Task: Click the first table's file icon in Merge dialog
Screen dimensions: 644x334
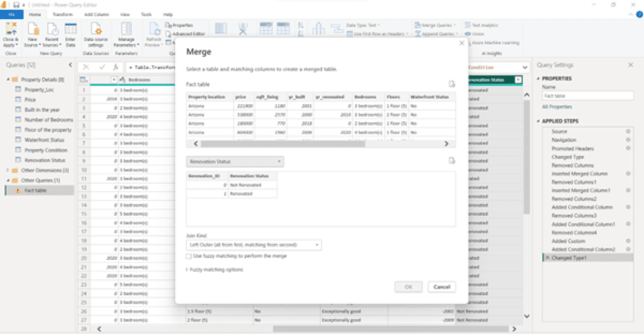Action: coord(452,84)
